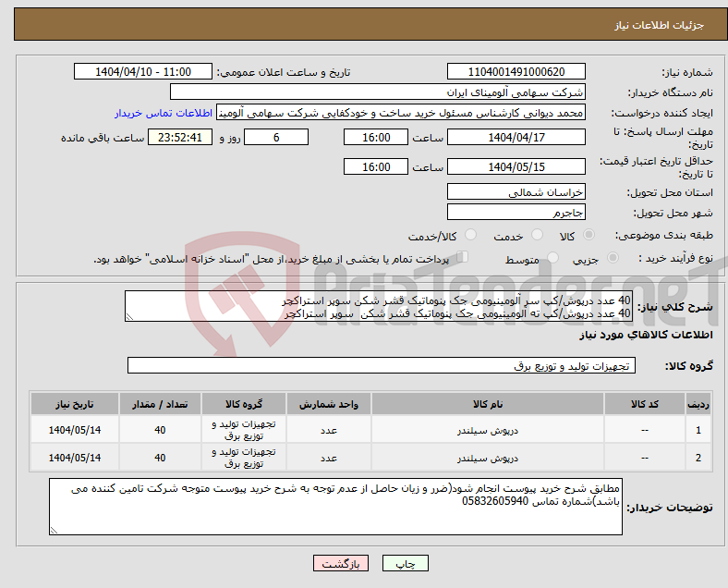The image size is (728, 588).
Task: Click the response deadline date 1404/04/17
Action: click(516, 137)
